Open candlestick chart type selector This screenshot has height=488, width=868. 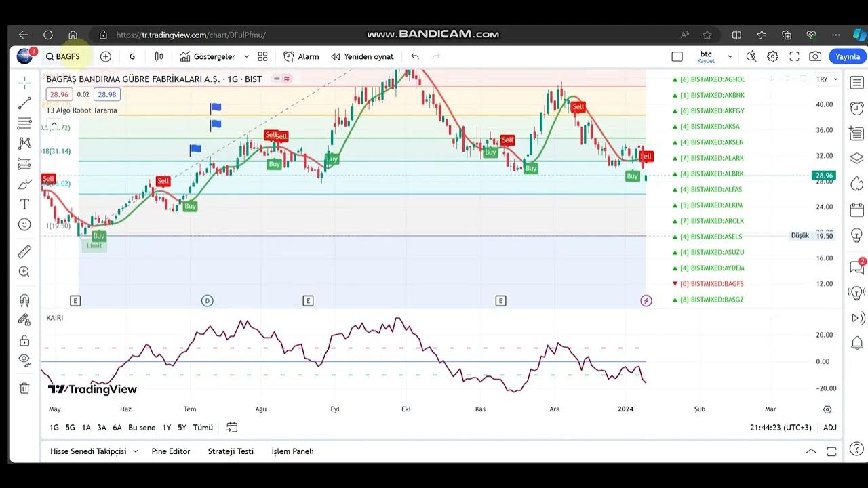coord(159,56)
